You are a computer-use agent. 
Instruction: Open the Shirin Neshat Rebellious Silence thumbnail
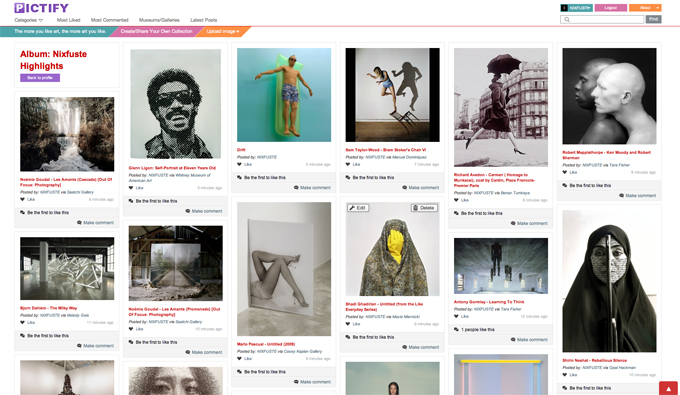click(609, 281)
